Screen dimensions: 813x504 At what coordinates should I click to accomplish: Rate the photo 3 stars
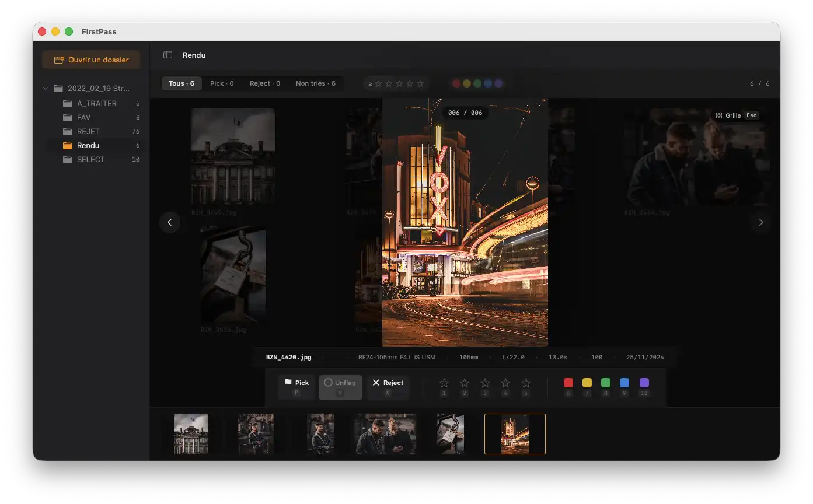(x=485, y=383)
